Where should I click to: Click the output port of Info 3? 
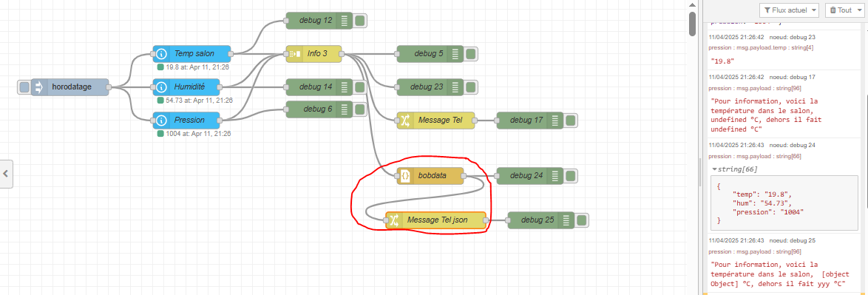click(x=342, y=54)
